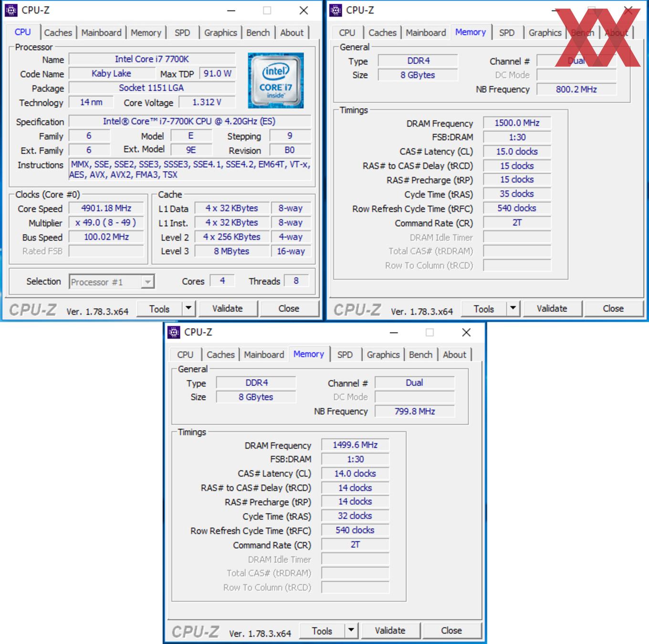Click the '4 x 256 KBytes' Level 2 value
Screen dimensions: 649x644
point(232,237)
